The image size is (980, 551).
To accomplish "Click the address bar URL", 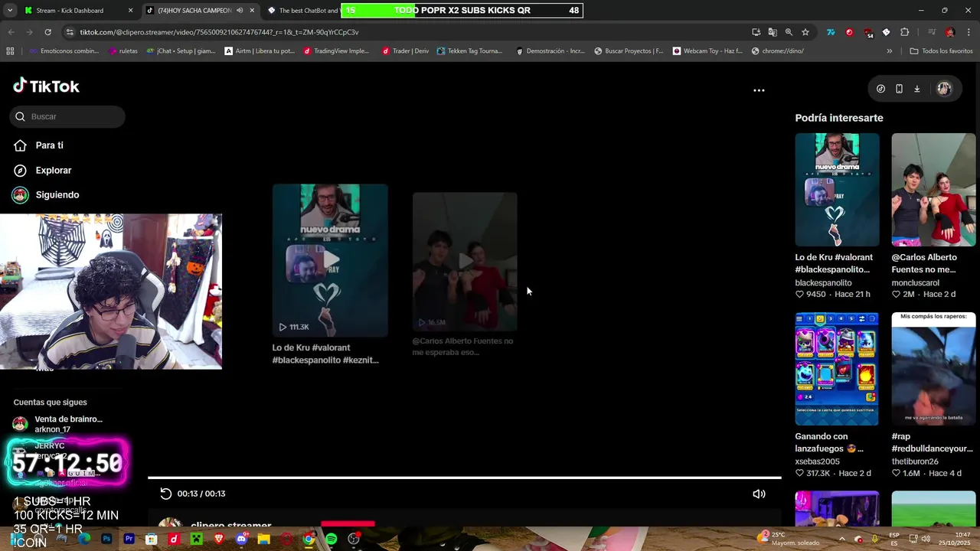I will (x=219, y=32).
